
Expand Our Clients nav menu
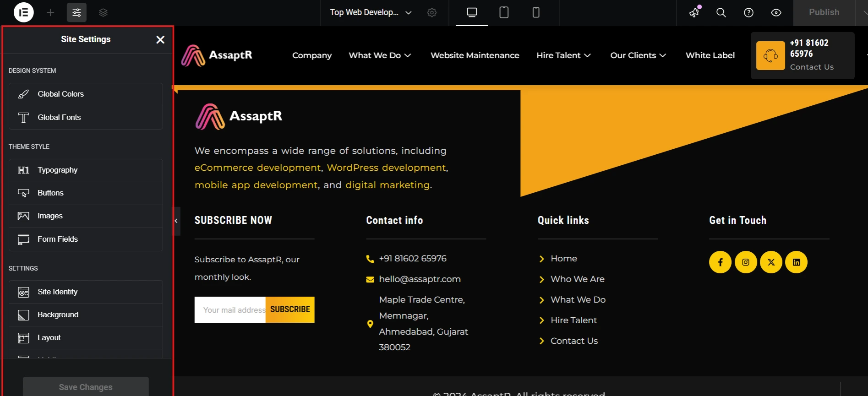[x=638, y=55]
